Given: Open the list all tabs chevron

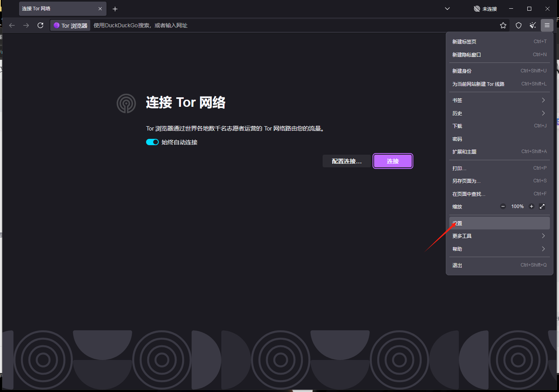Looking at the screenshot, I should (x=447, y=9).
